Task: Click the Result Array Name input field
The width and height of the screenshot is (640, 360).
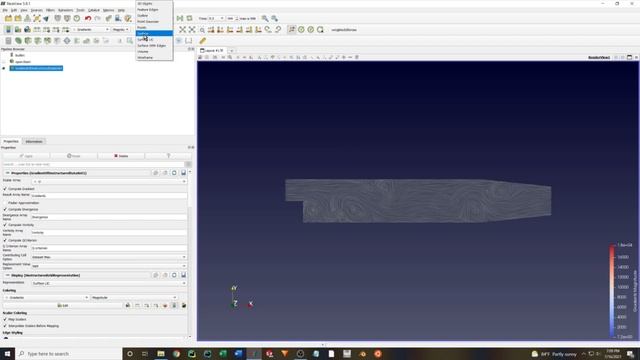Action: (x=109, y=196)
